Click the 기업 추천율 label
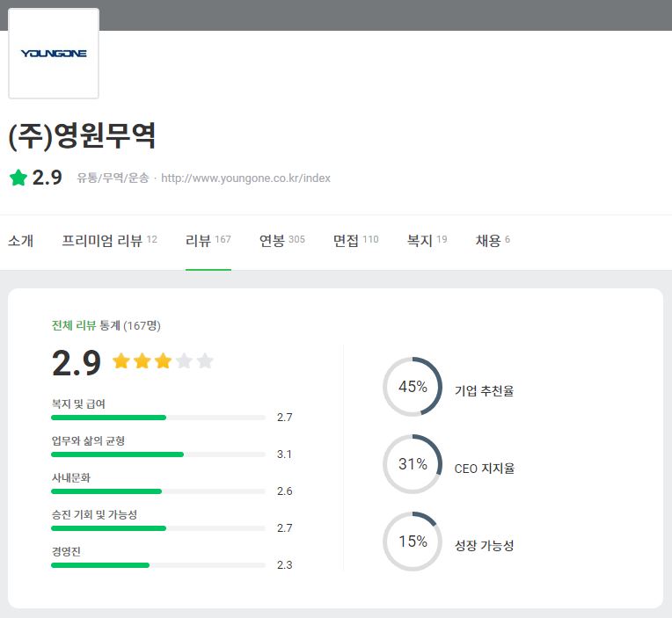This screenshot has width=672, height=618. click(484, 390)
